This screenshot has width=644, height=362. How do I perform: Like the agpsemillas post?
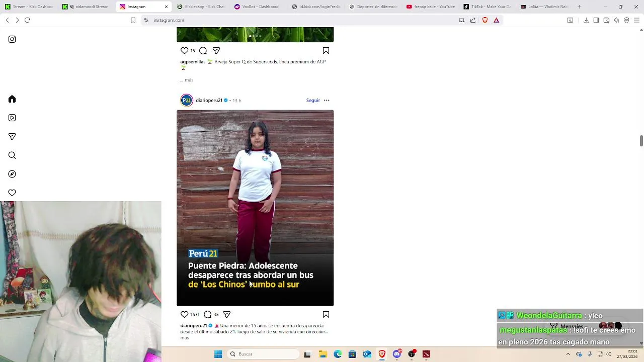(184, 50)
